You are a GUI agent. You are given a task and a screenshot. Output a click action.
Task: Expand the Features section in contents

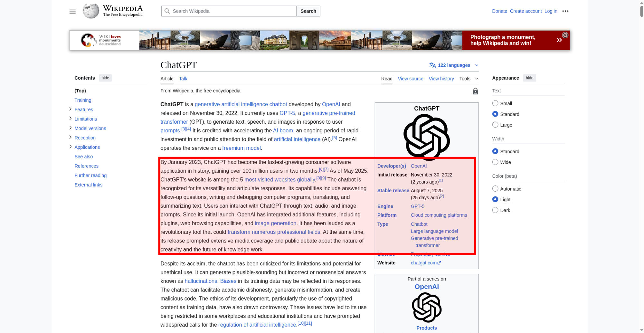[x=71, y=109]
